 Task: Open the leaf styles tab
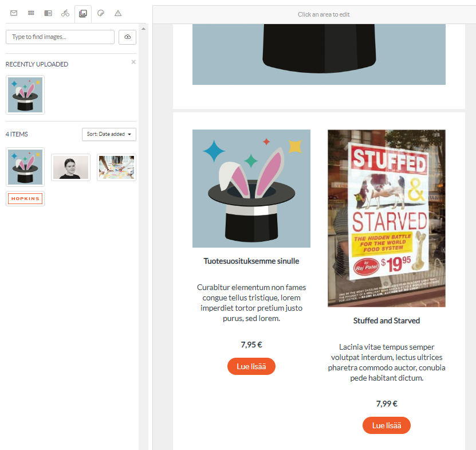(100, 13)
